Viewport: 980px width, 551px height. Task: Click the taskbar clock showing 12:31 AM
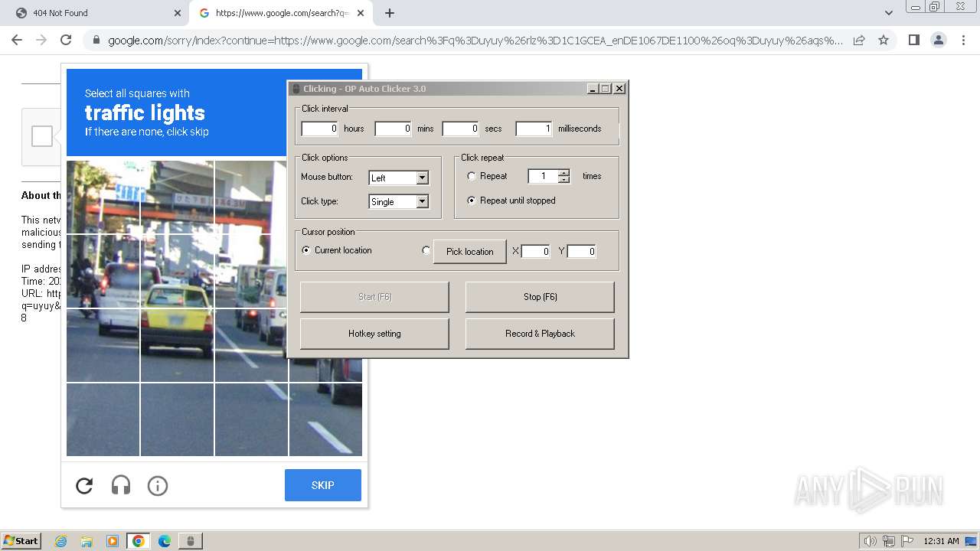pos(941,541)
